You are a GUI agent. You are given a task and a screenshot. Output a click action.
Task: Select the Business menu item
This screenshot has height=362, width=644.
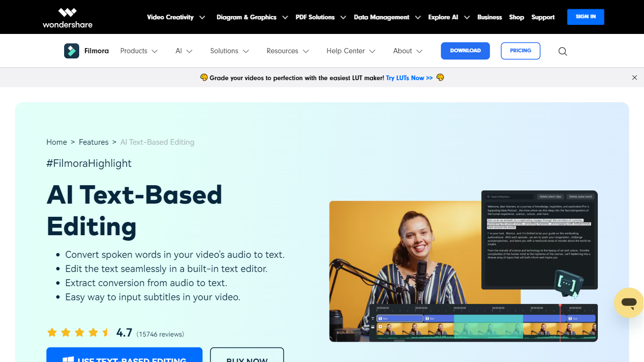click(489, 17)
